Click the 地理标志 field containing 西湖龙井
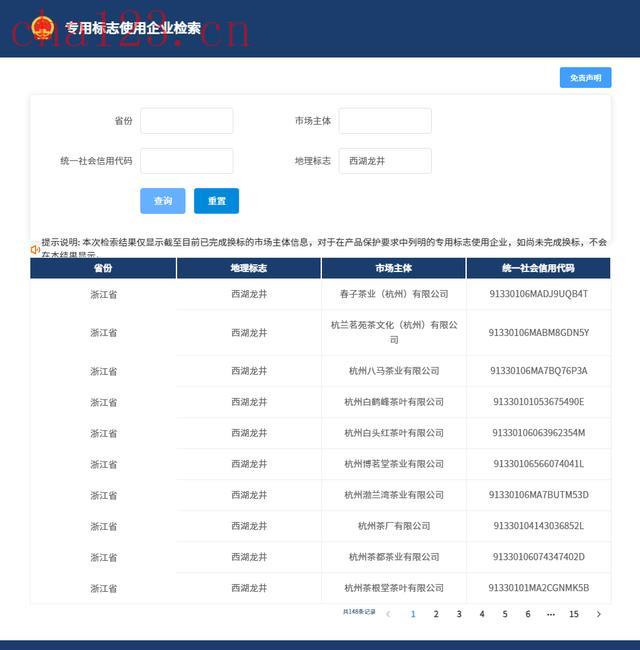Screen dimensions: 640x650 (x=385, y=161)
